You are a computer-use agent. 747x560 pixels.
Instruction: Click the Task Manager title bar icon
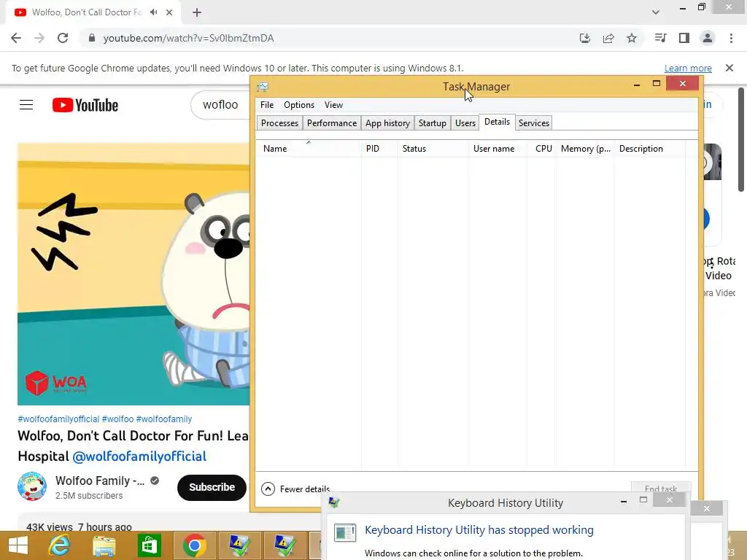(263, 87)
